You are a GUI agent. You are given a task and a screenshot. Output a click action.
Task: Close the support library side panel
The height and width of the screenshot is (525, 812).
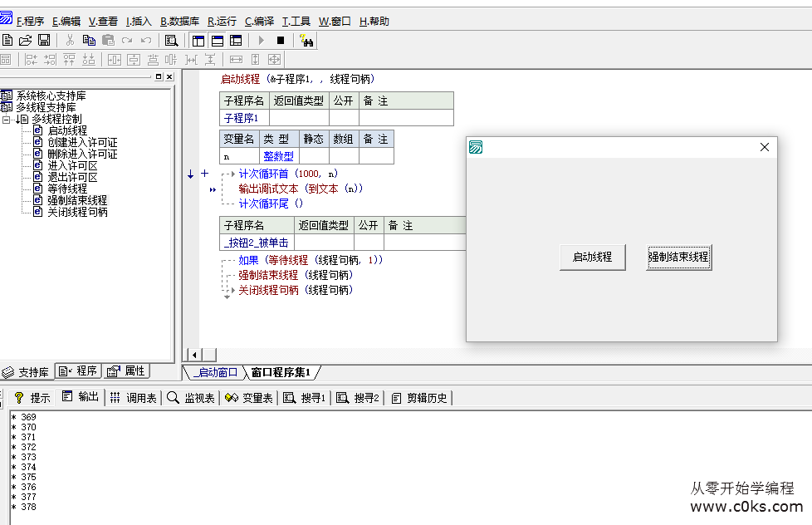[x=169, y=76]
